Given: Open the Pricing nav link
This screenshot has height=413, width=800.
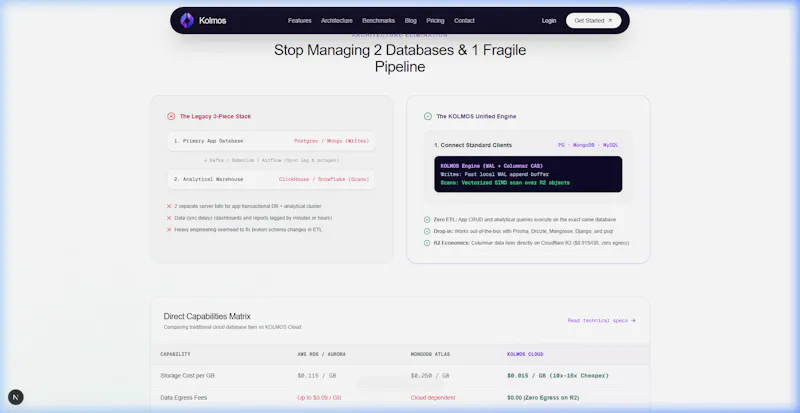Looking at the screenshot, I should click(x=435, y=21).
